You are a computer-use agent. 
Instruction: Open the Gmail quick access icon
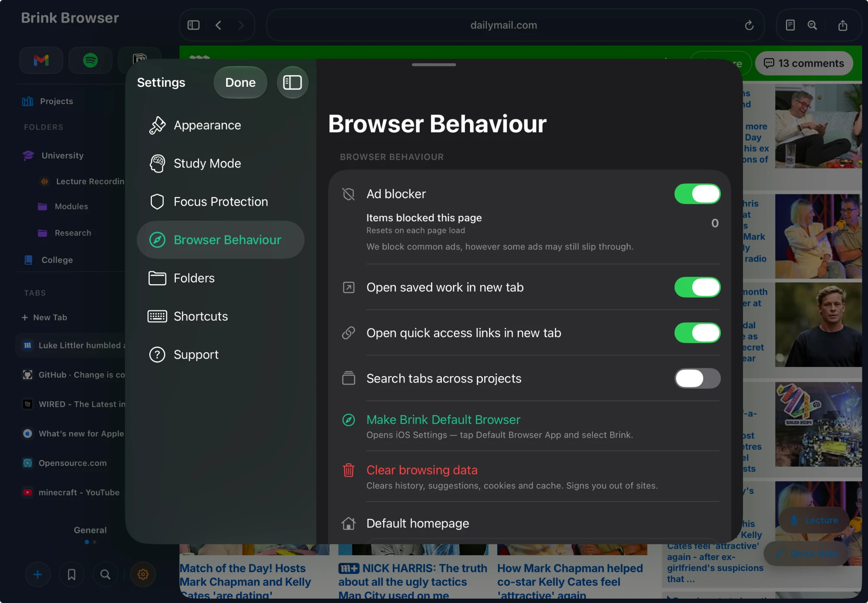pyautogui.click(x=41, y=60)
